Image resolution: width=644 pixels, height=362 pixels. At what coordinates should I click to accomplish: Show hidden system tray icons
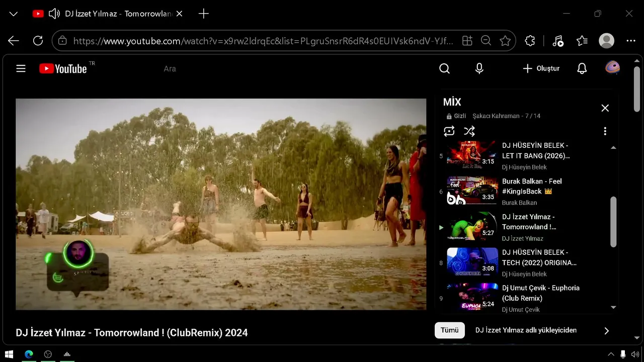611,354
